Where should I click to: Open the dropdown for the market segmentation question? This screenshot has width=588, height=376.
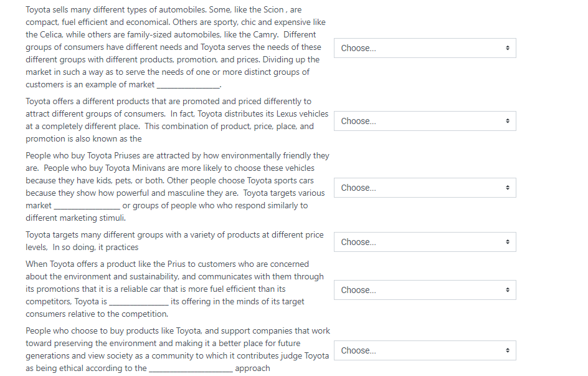[x=424, y=47]
